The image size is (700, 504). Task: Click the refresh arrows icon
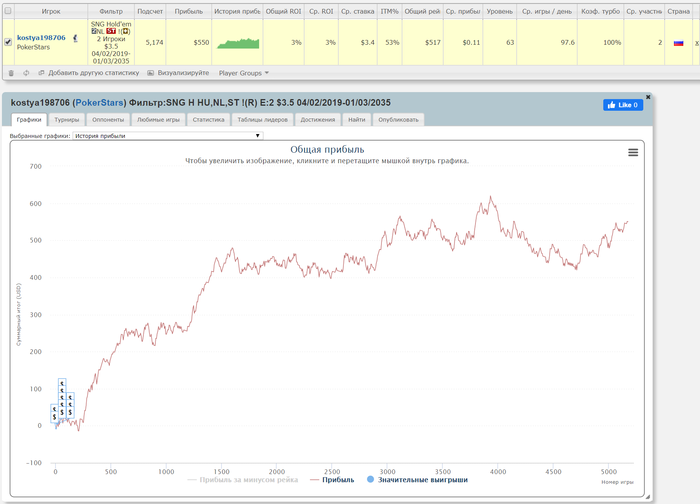pos(26,73)
